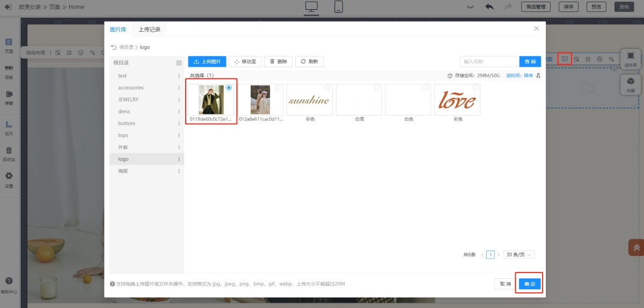Screen dimensions: 644x308
Task: Select the radio on image 012a8e611cac0d11
Action: pyautogui.click(x=278, y=88)
